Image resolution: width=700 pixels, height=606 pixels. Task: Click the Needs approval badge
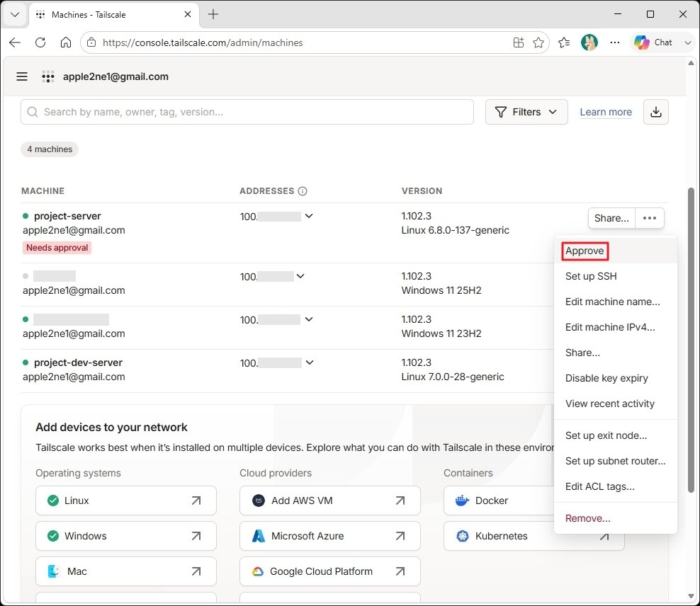(x=57, y=248)
